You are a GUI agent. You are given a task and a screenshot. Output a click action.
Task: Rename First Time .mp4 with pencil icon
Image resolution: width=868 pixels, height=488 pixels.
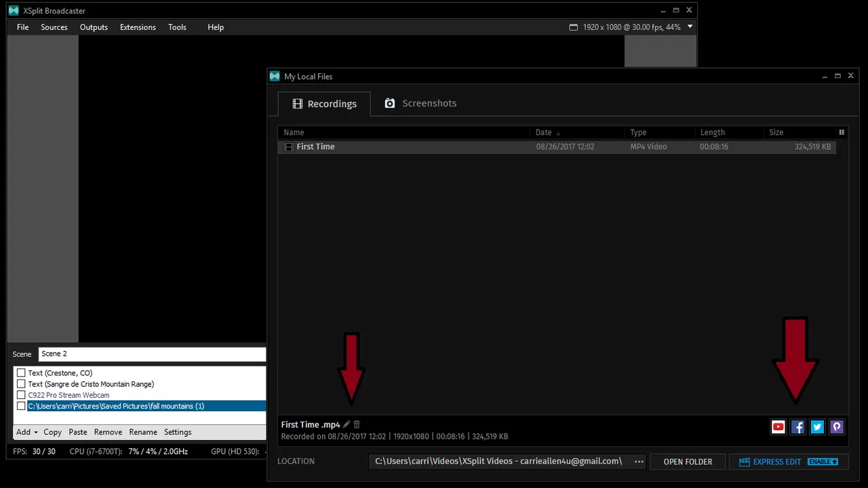(347, 425)
